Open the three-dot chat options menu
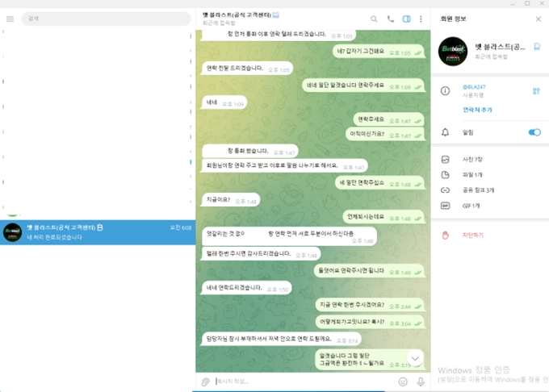Screen dimensions: 549x392 point(421,19)
